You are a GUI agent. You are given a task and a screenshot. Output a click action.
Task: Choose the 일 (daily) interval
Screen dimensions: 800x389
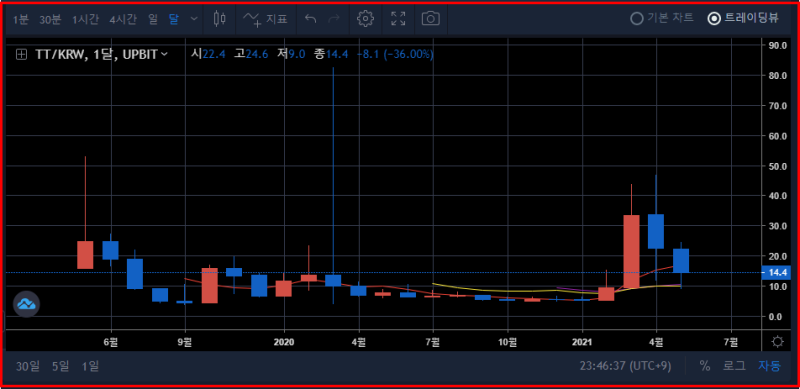153,19
